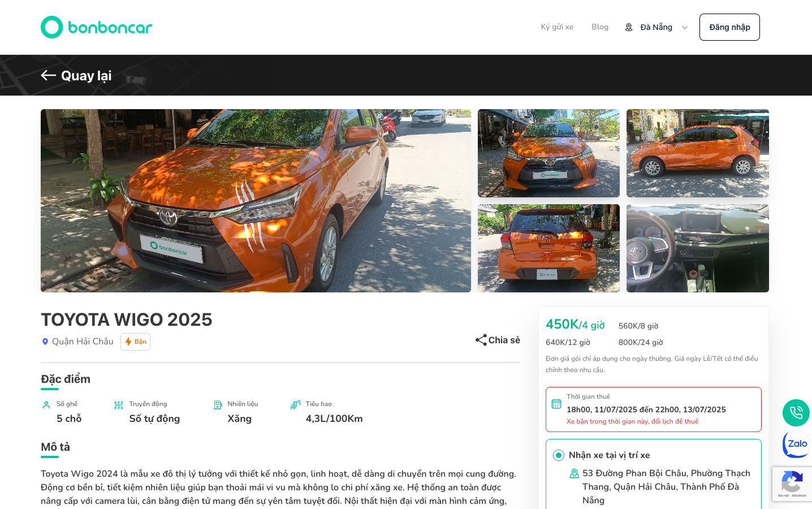The image size is (812, 509).
Task: Click the transmission gear icon
Action: coord(119,405)
